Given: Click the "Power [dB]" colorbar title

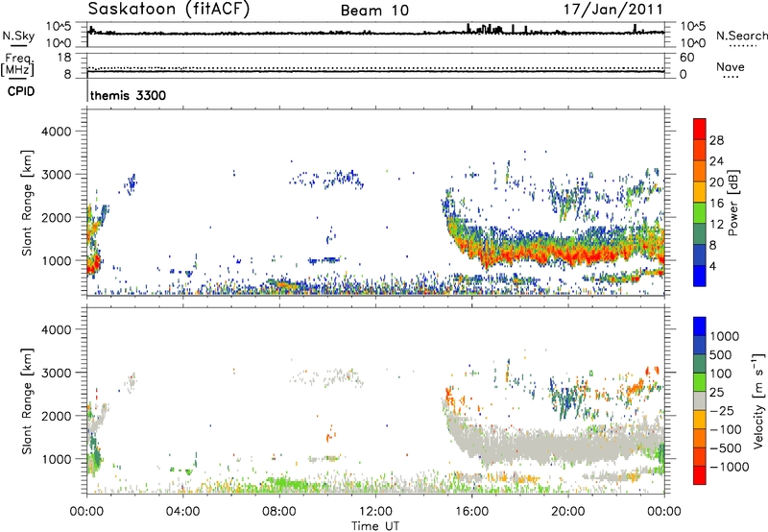Looking at the screenshot, I should click(x=732, y=203).
